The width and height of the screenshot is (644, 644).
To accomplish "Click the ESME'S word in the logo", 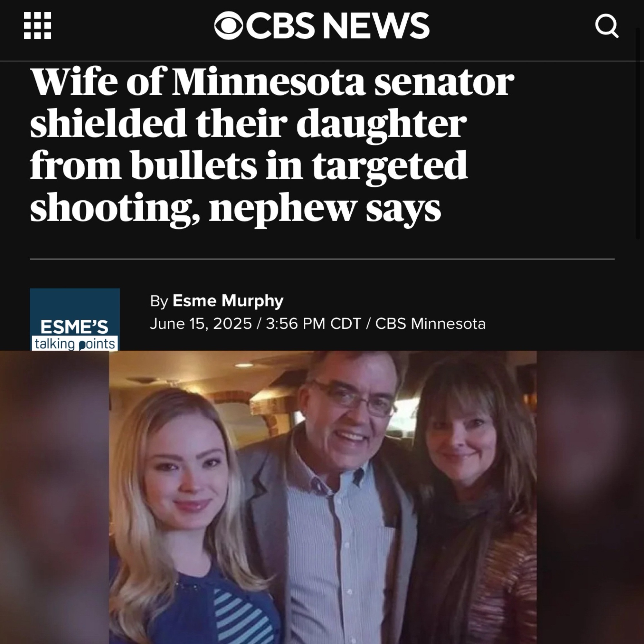I will pos(74,327).
